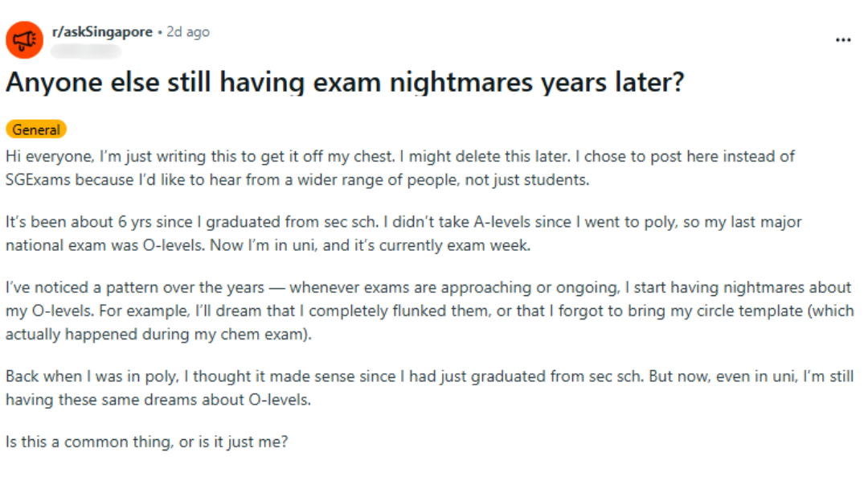Screen dimensions: 868x485
Task: Click the blurred author username
Action: [85, 51]
